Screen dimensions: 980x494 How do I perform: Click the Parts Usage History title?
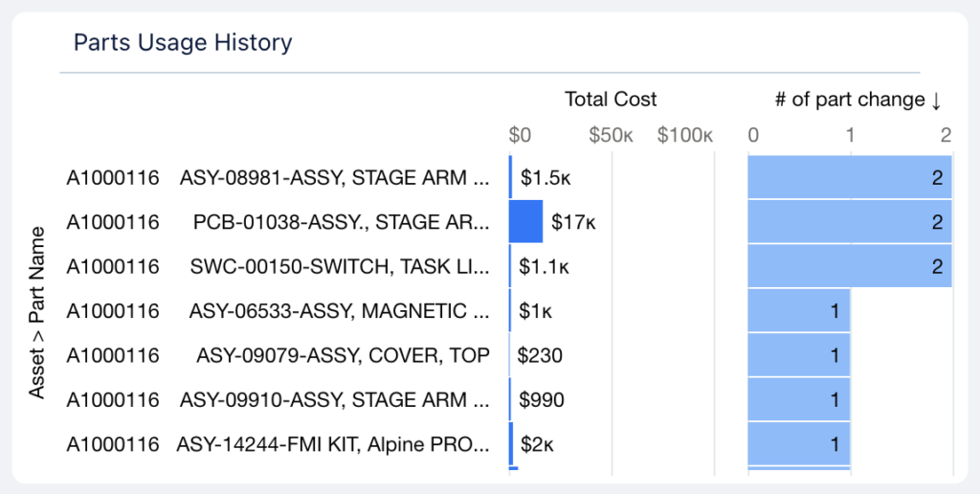183,43
